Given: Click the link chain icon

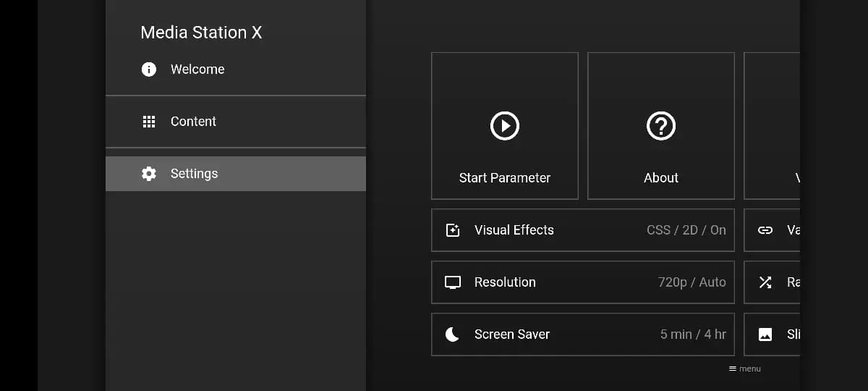Looking at the screenshot, I should [x=765, y=230].
